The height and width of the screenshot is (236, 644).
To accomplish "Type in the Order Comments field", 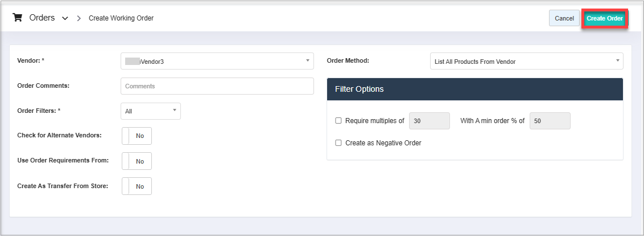I will click(x=217, y=86).
